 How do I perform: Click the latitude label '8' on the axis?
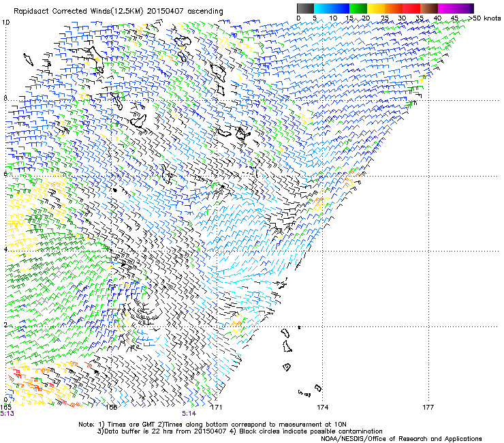coord(5,98)
